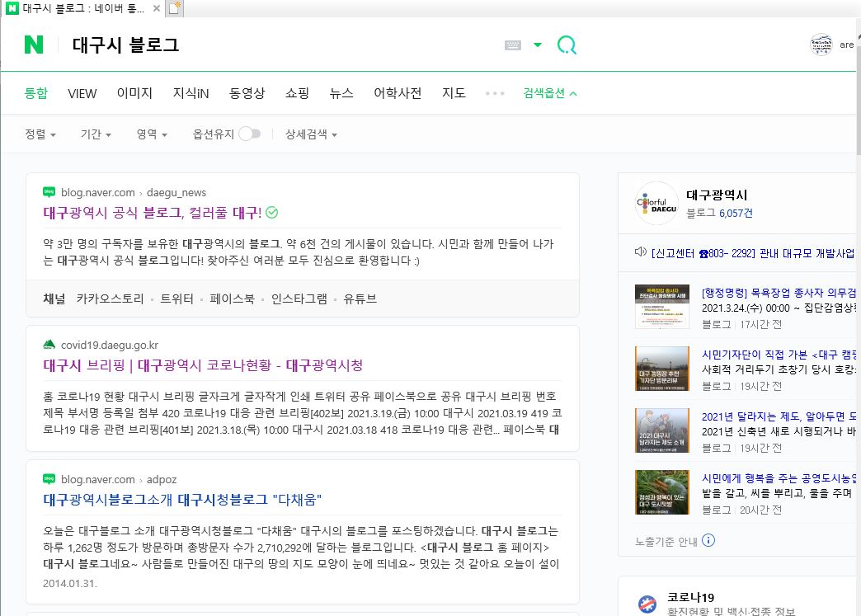This screenshot has width=861, height=616.
Task: Show more search tabs via ellipsis
Action: point(495,93)
